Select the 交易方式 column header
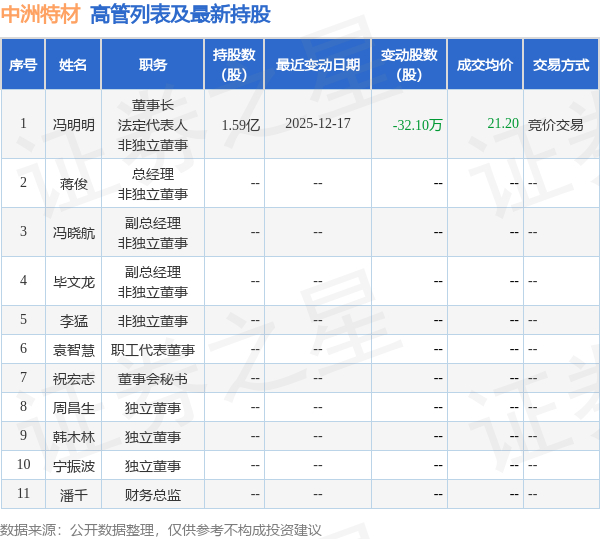The image size is (600, 539). click(x=561, y=64)
